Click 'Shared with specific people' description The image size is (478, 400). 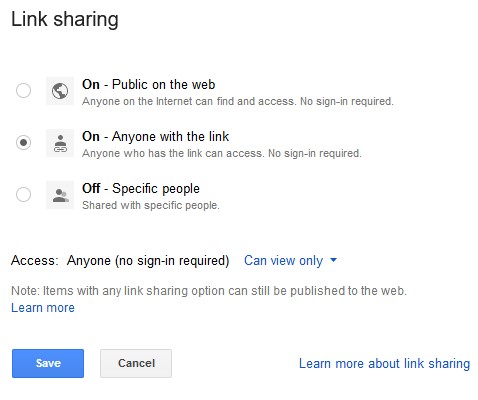(x=151, y=205)
